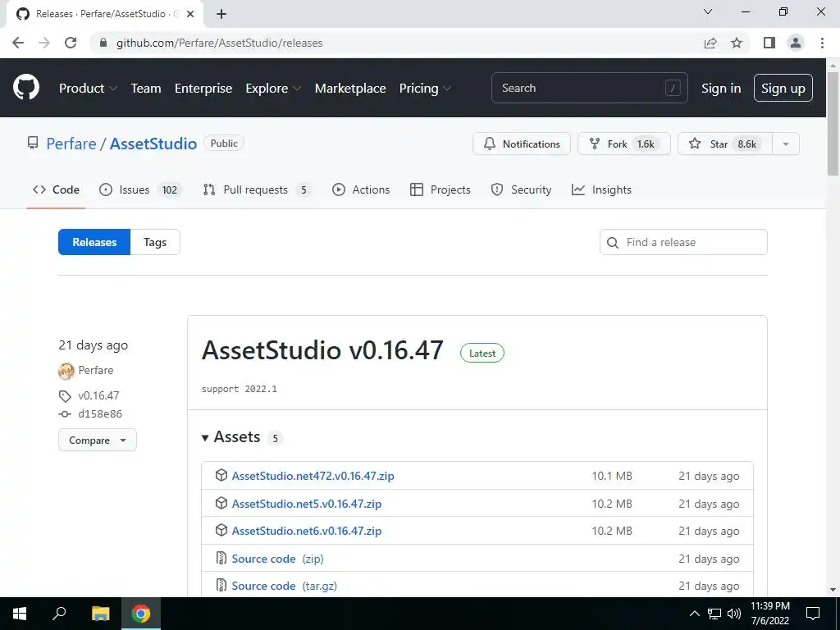Download AssetStudio.net5.v0.16.47.zip
Image resolution: width=840 pixels, height=630 pixels.
click(307, 504)
